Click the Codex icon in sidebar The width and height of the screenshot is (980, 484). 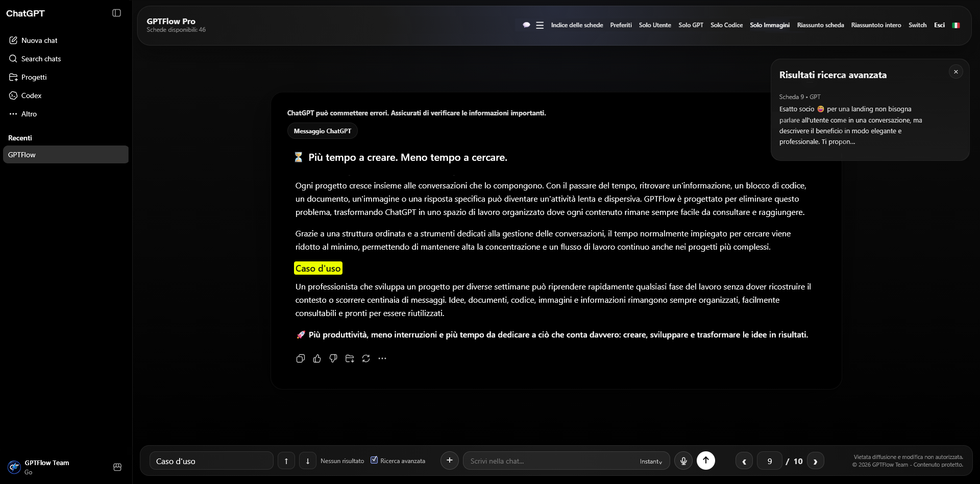coord(13,95)
